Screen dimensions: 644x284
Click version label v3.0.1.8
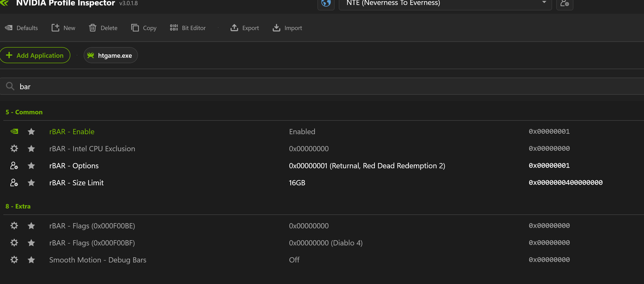tap(128, 3)
